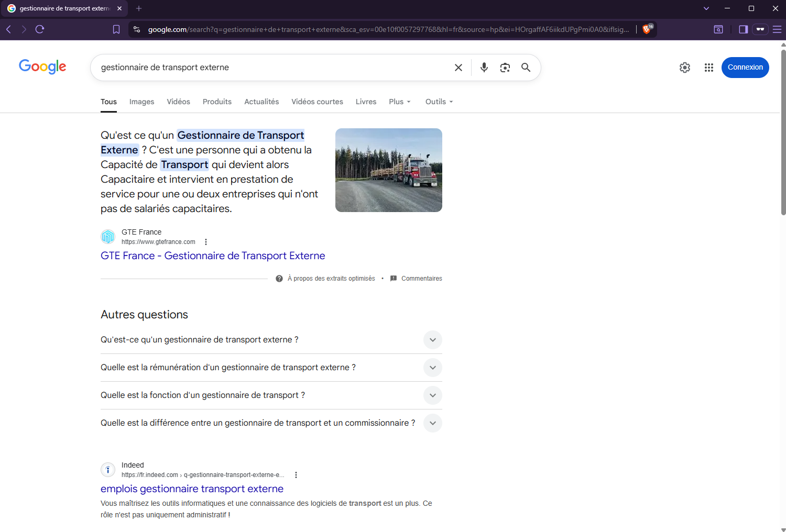
Task: Click the Indeed site favicon
Action: [x=108, y=470]
